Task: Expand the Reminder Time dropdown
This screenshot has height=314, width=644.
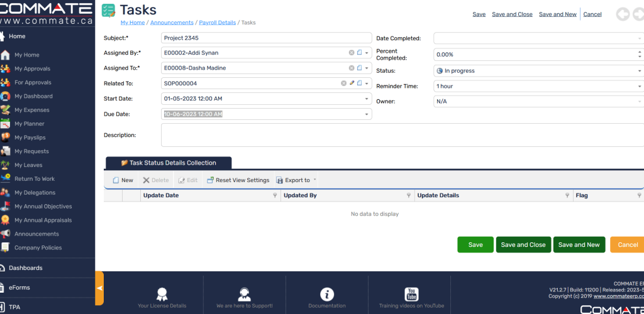Action: point(640,86)
